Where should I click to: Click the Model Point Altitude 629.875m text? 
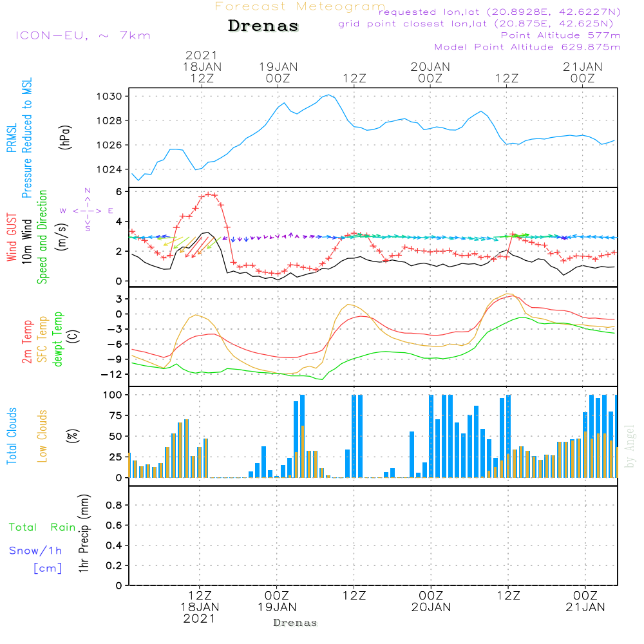tap(527, 47)
